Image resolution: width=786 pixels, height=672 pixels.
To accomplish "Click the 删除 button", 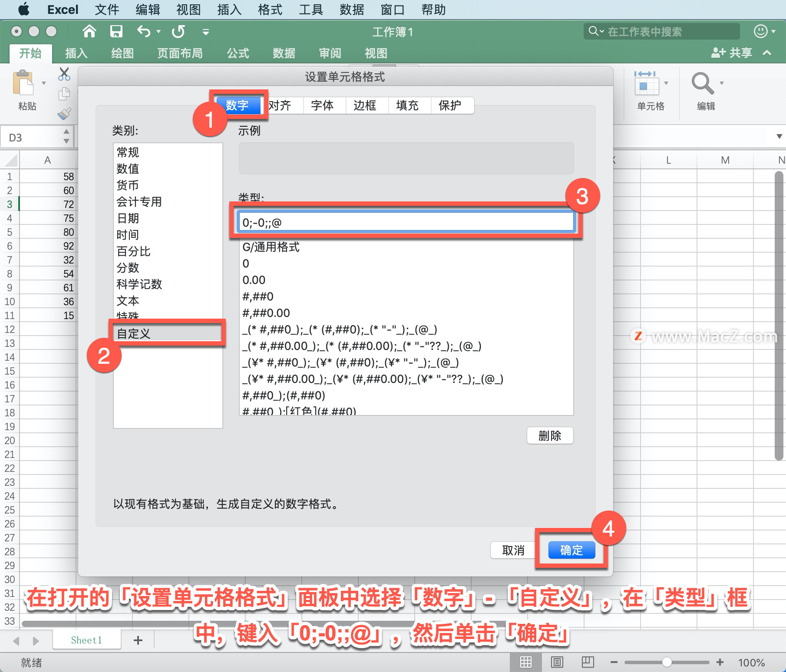I will [x=550, y=436].
